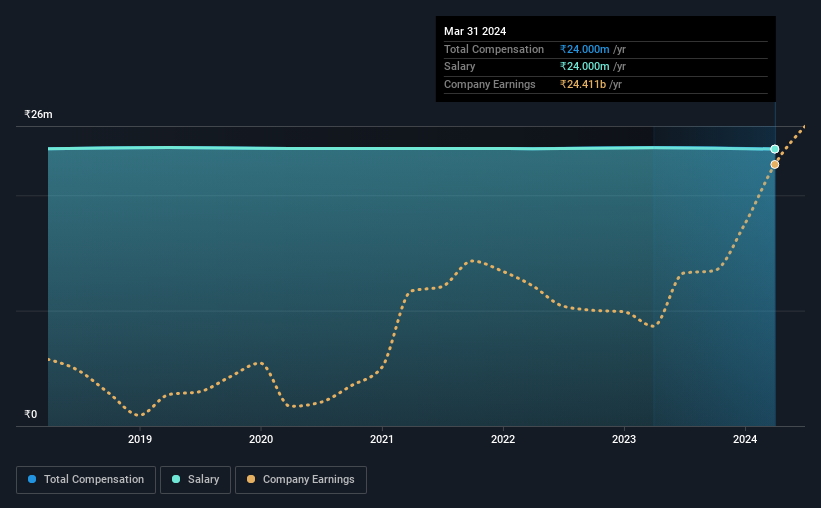Click the ₹0 y-axis label
The image size is (821, 508).
coord(31,414)
